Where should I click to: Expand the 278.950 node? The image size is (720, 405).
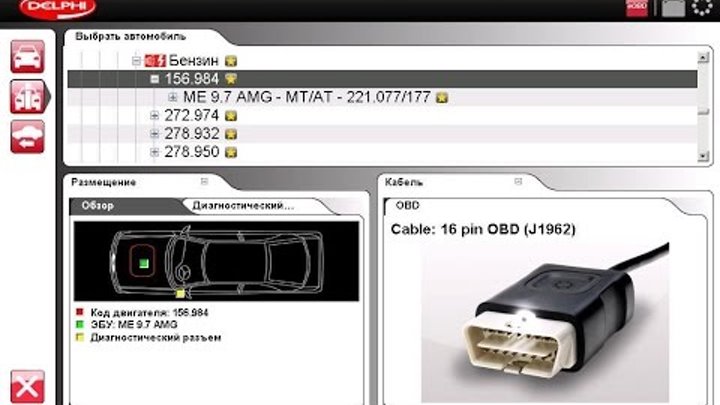[x=155, y=152]
